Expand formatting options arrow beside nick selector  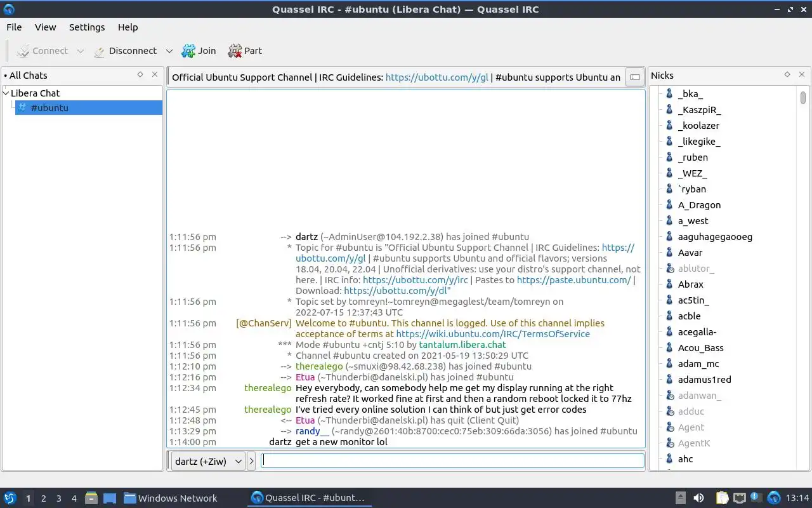(251, 461)
